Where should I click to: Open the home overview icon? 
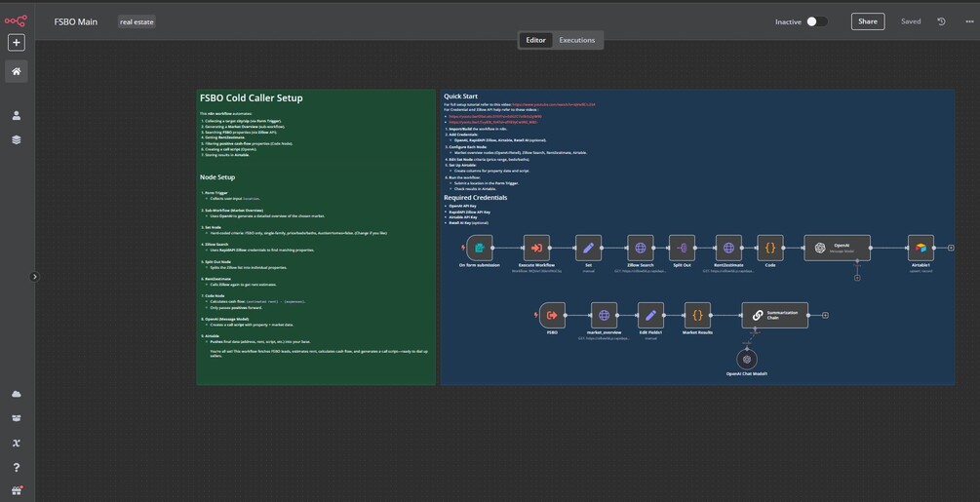17,71
